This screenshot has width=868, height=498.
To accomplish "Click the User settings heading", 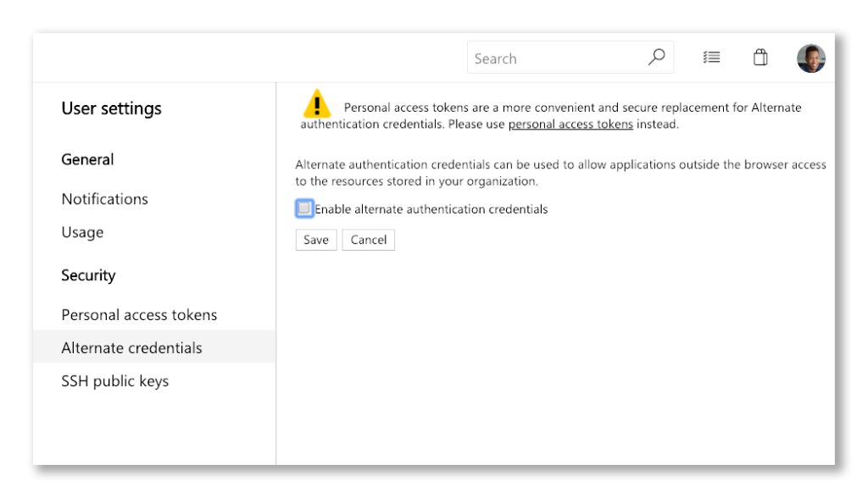I will (x=111, y=108).
